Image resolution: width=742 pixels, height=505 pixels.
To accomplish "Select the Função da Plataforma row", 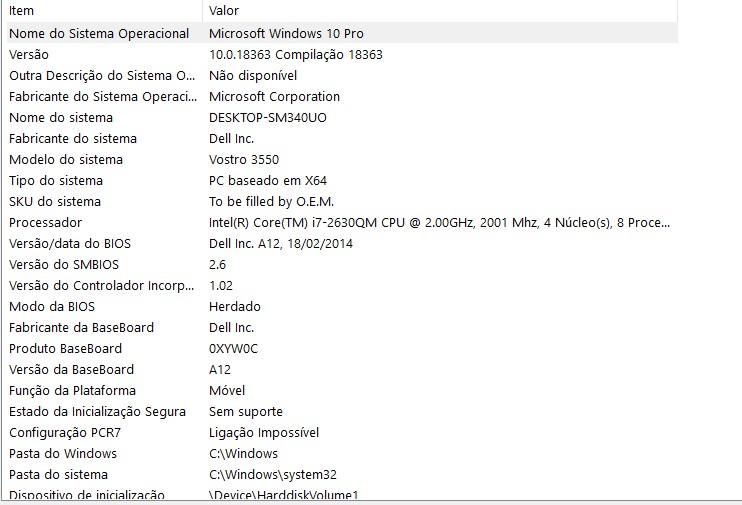I will pyautogui.click(x=342, y=390).
